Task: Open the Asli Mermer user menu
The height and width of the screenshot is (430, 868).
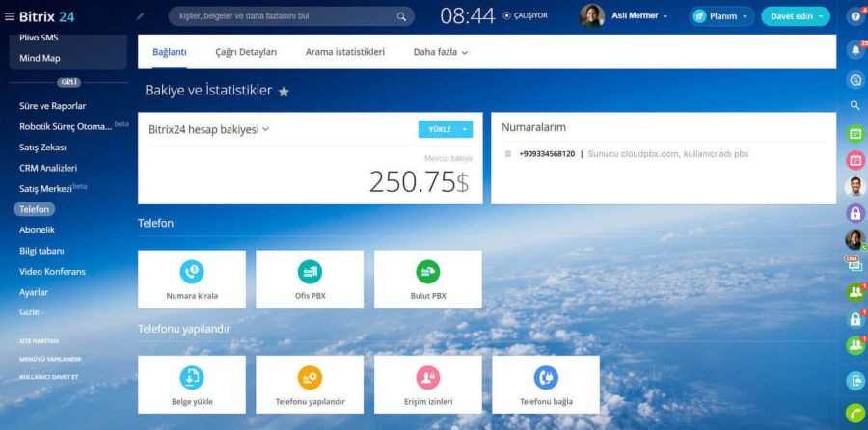Action: 639,16
